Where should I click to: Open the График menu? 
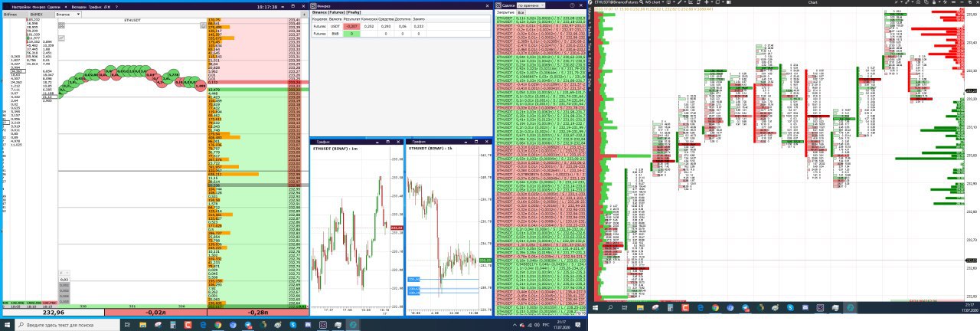(96, 7)
